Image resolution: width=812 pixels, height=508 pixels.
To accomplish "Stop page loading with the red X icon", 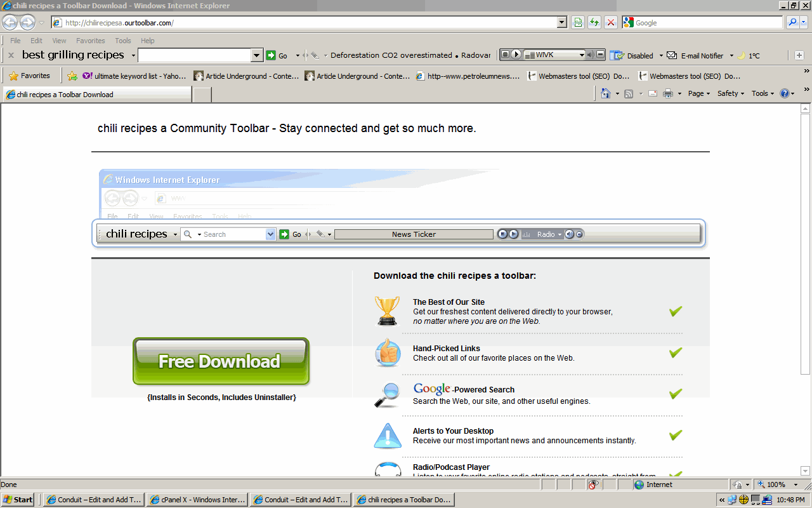I will click(x=611, y=23).
